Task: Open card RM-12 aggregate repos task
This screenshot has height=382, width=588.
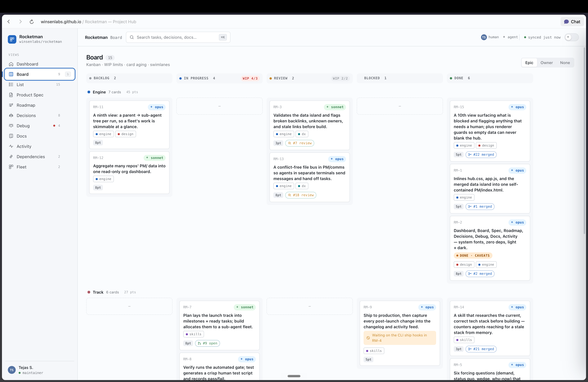Action: tap(129, 173)
